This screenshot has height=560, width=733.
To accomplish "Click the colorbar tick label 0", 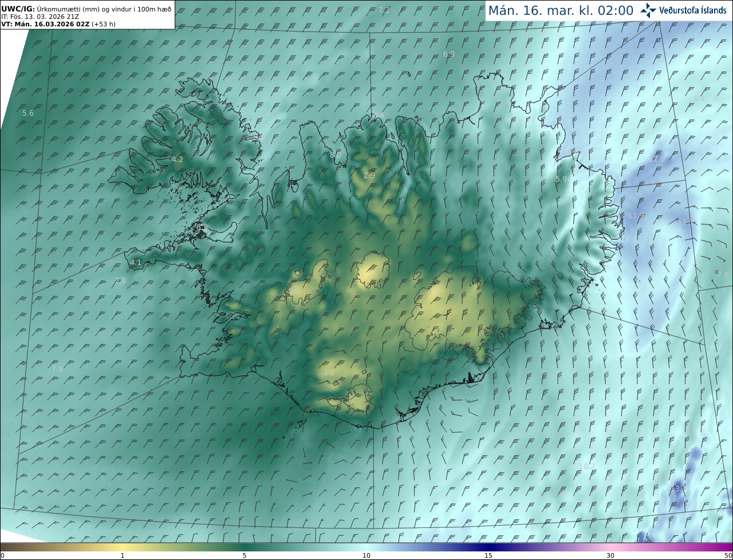I will click(x=2, y=556).
